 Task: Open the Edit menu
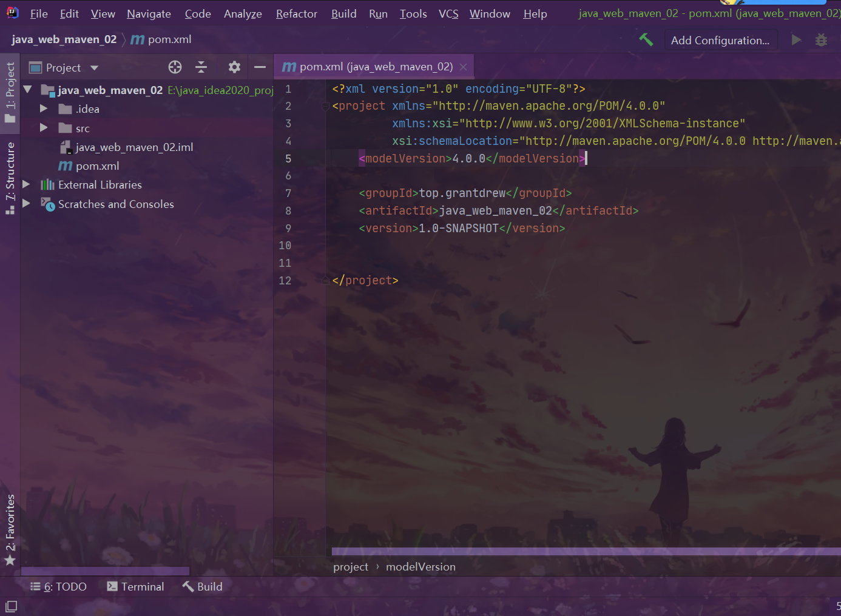[69, 13]
